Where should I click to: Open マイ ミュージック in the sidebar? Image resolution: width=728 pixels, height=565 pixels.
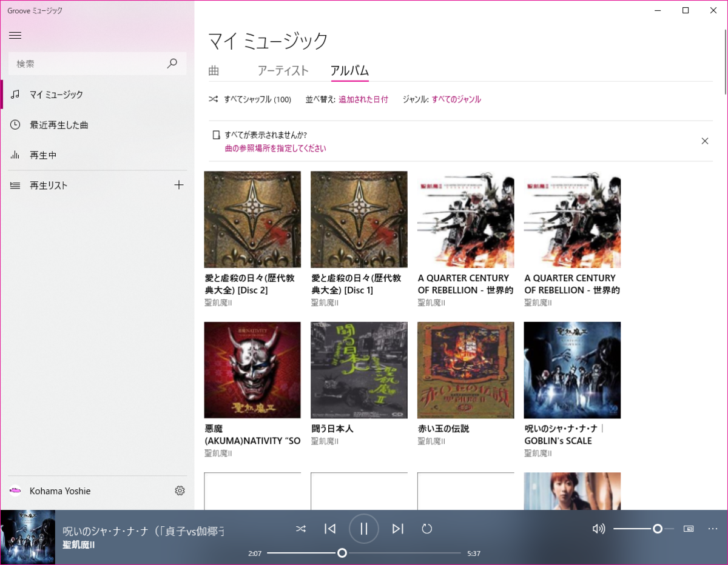tap(97, 95)
